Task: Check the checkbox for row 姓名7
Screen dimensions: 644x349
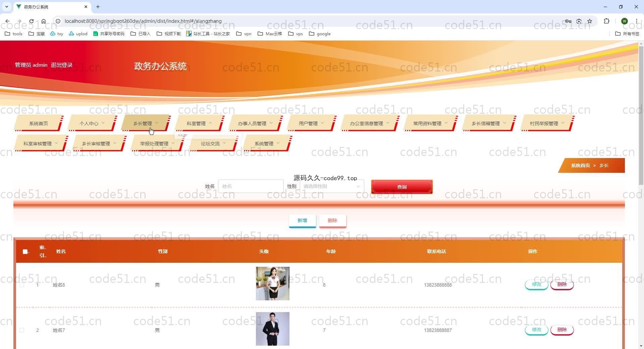Action: pos(22,330)
